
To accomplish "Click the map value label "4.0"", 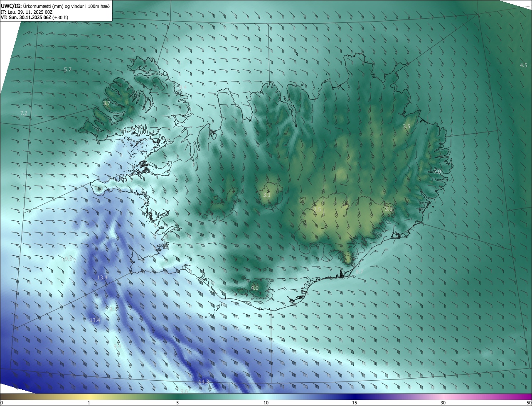I will tap(255, 288).
